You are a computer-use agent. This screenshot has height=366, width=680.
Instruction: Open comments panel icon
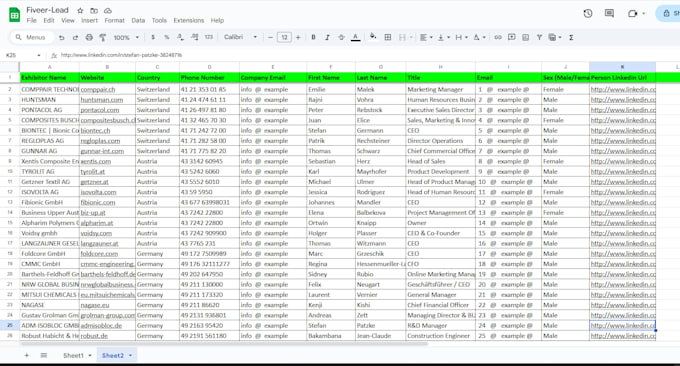tap(609, 13)
